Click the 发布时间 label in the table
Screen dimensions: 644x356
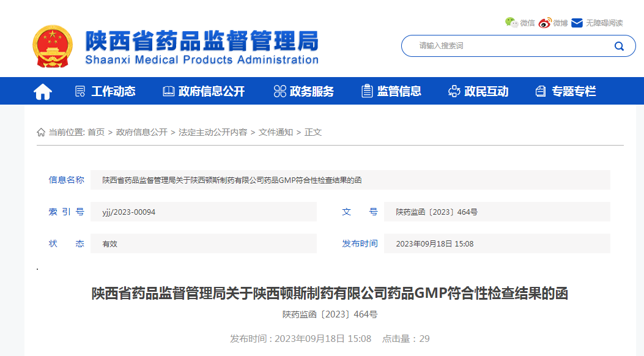point(360,243)
